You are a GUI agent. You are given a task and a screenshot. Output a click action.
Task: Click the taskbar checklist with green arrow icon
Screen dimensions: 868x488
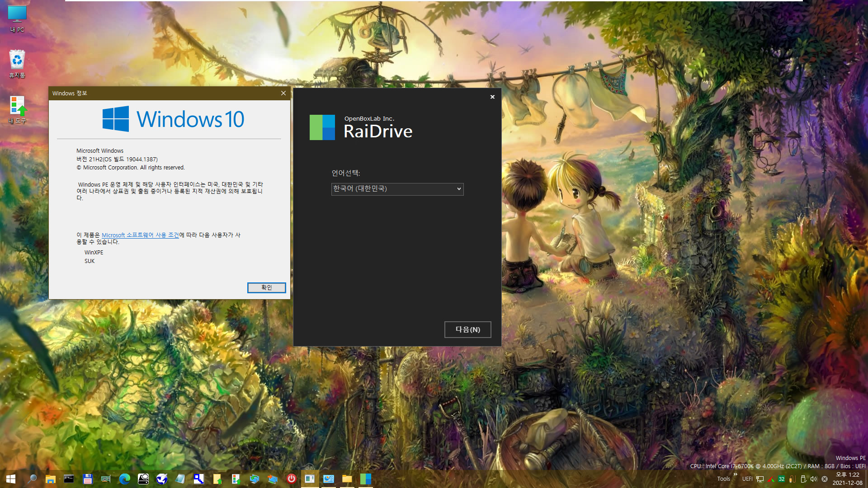236,479
